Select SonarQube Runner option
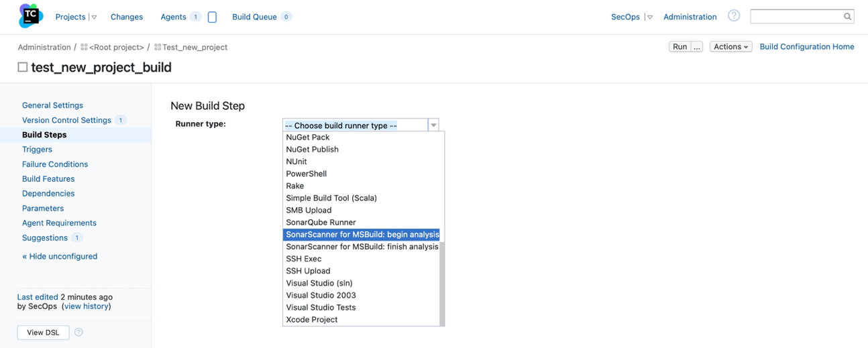Viewport: 868px width, 348px height. point(361,222)
